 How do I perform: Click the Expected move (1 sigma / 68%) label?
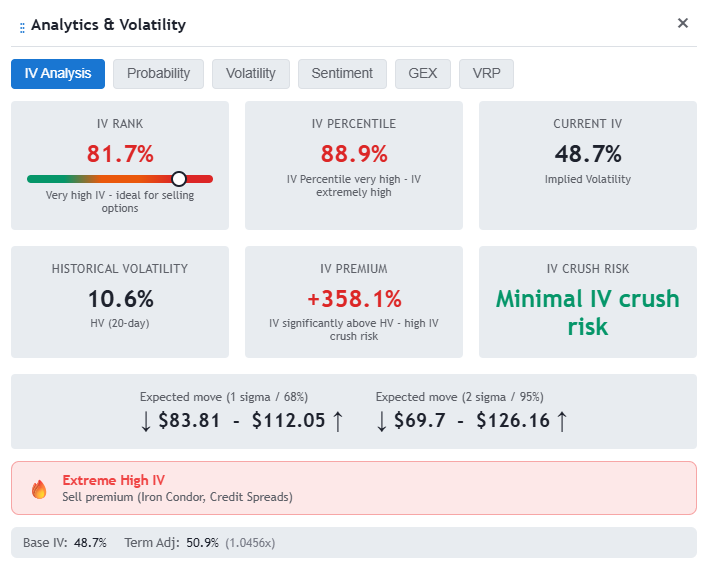[x=224, y=397]
